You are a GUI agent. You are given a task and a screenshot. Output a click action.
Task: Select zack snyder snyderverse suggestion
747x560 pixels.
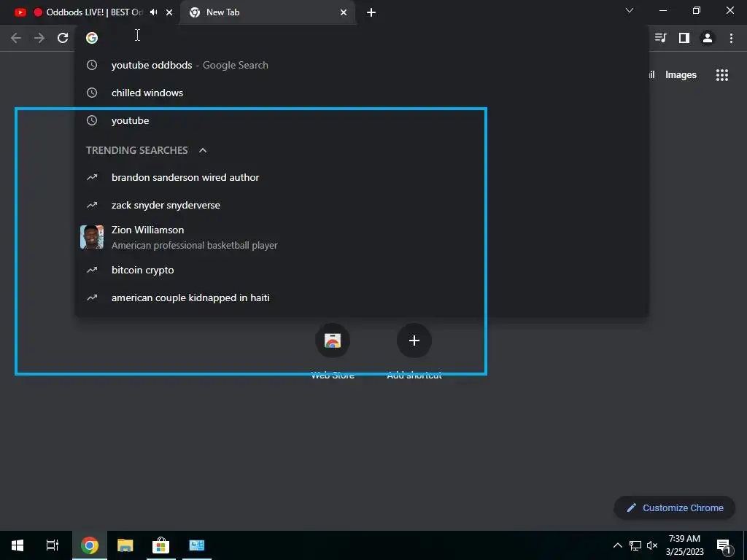tap(362, 205)
